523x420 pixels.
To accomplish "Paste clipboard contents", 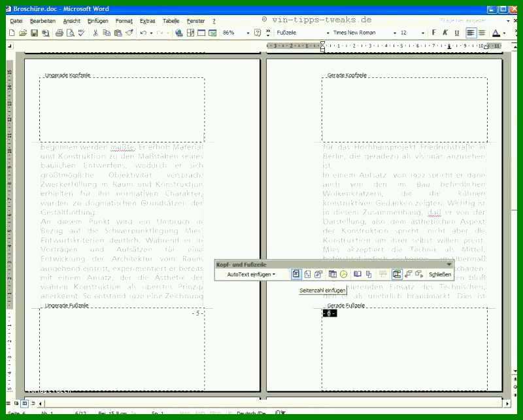I will 118,33.
